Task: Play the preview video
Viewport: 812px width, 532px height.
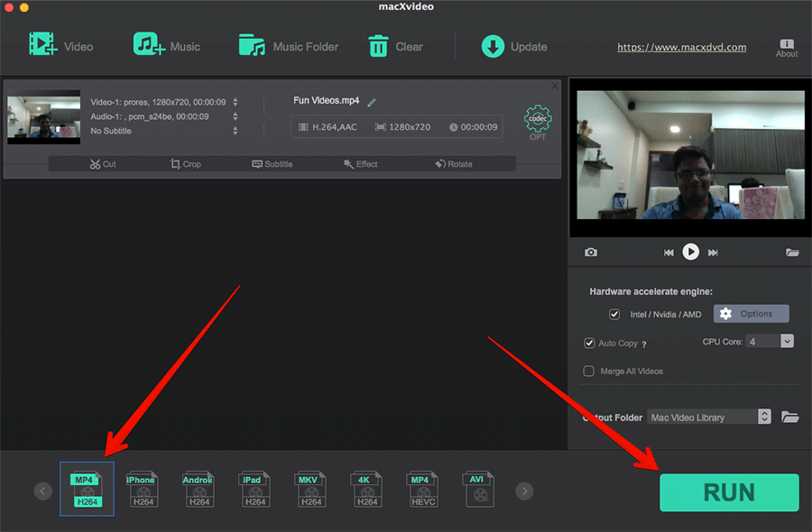Action: click(690, 252)
